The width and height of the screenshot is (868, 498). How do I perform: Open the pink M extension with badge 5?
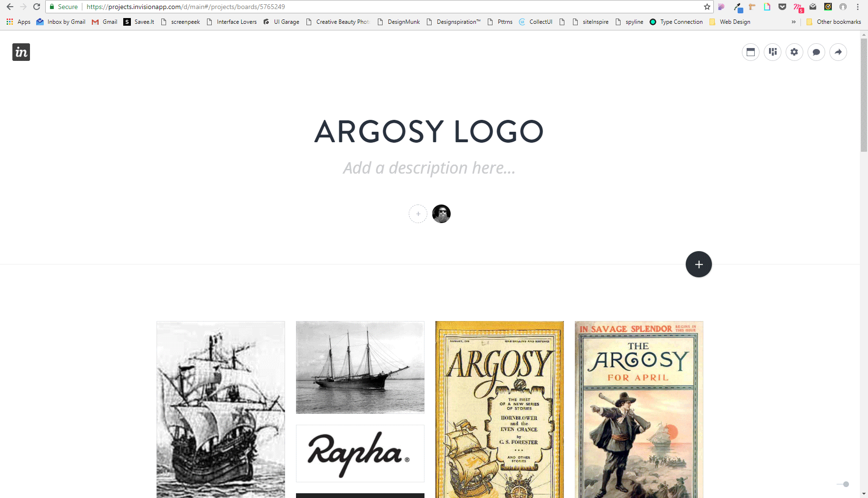(798, 7)
